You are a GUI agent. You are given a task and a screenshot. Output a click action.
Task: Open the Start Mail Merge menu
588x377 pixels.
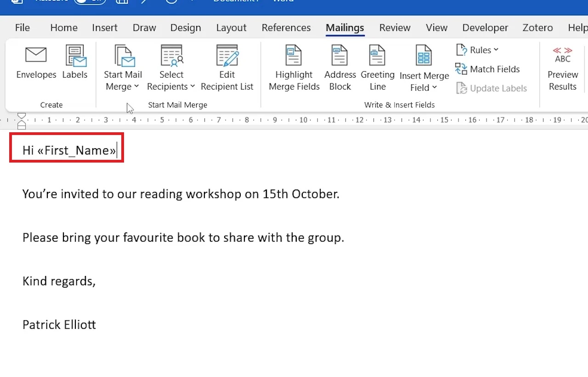tap(123, 68)
